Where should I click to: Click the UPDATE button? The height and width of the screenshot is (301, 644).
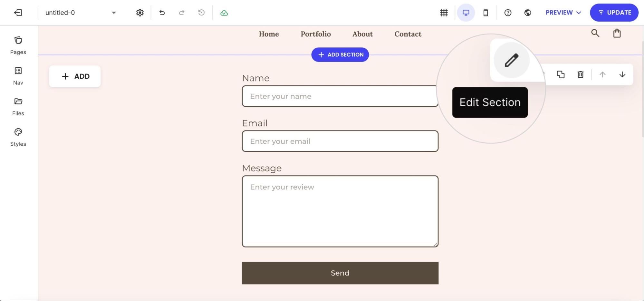tap(614, 13)
